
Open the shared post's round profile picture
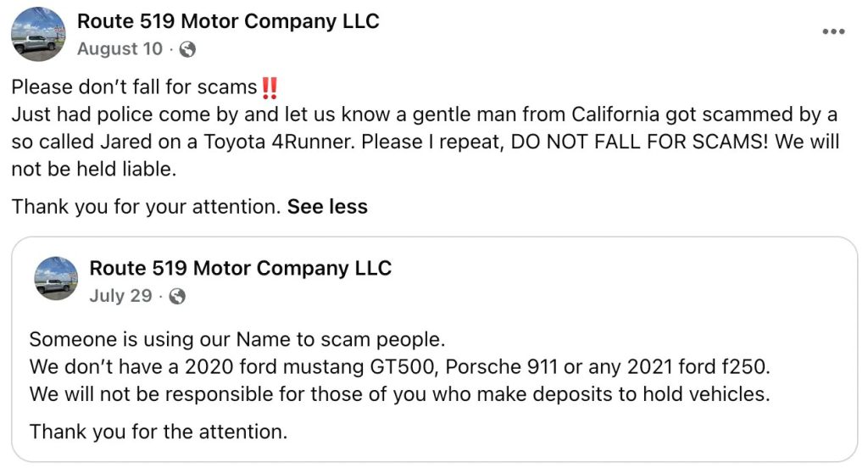click(x=57, y=279)
